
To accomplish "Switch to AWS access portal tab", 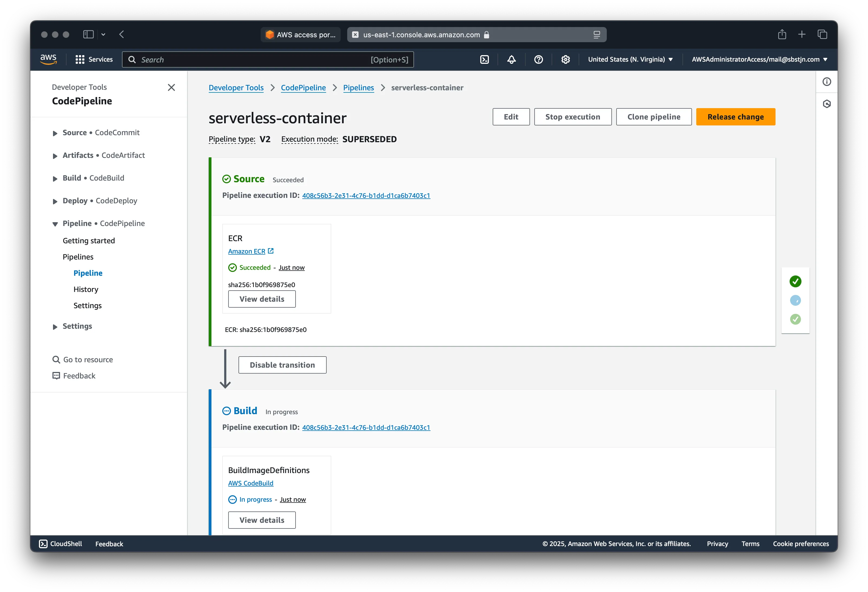I will click(x=301, y=35).
